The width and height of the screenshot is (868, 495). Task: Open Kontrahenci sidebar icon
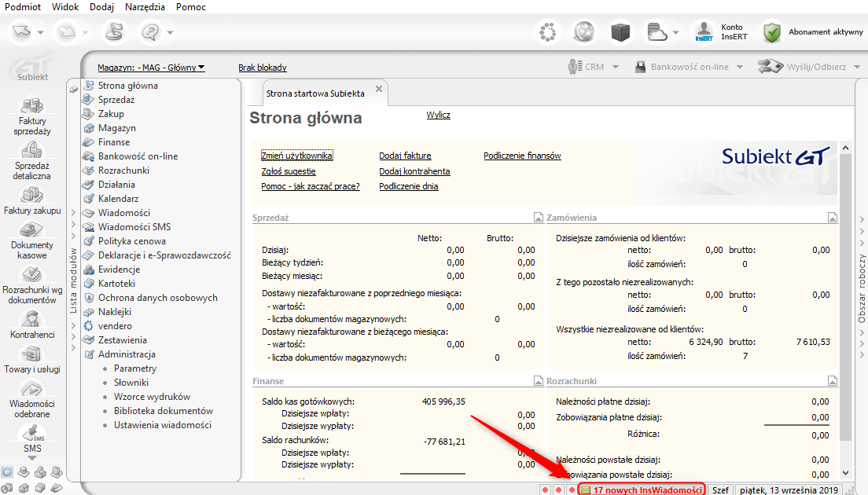tap(32, 319)
